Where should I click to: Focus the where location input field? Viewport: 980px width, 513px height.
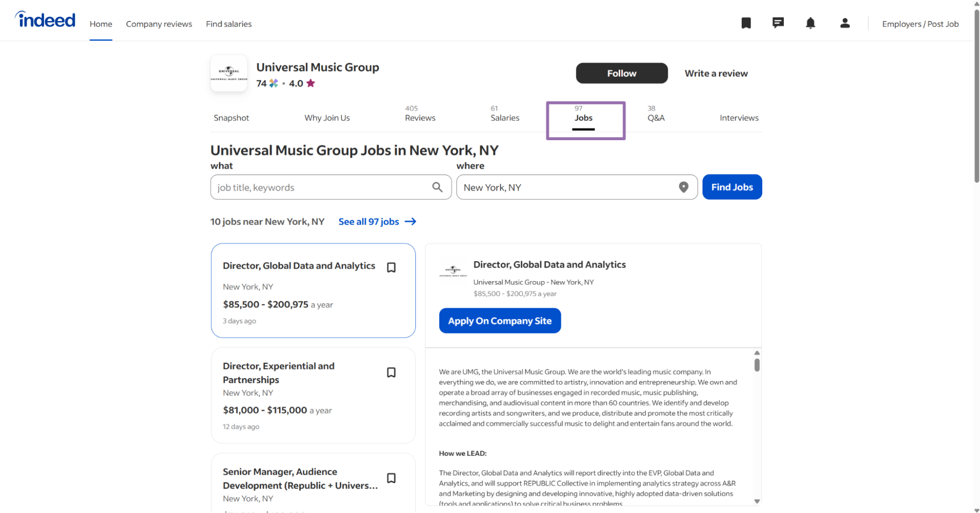[x=577, y=187]
